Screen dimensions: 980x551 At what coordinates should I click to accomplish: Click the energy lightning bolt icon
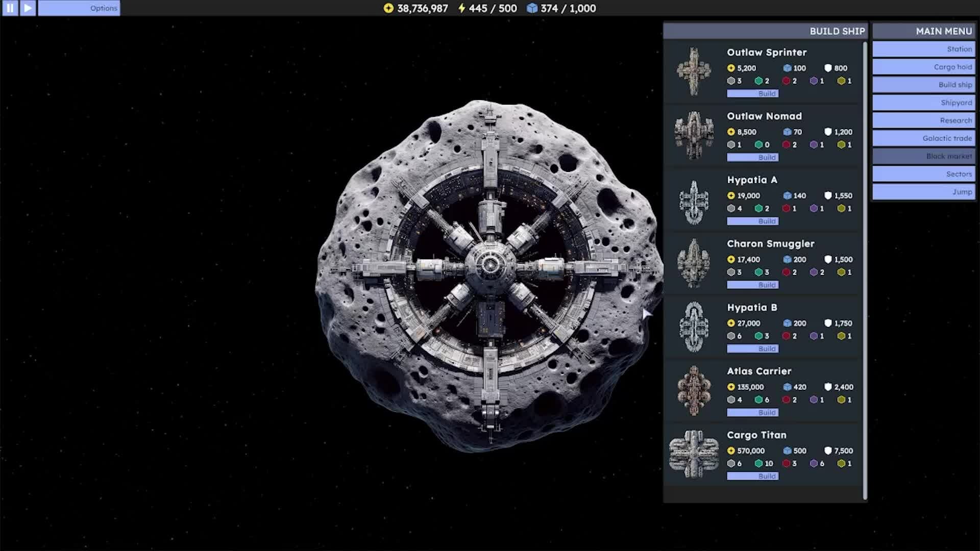click(461, 8)
